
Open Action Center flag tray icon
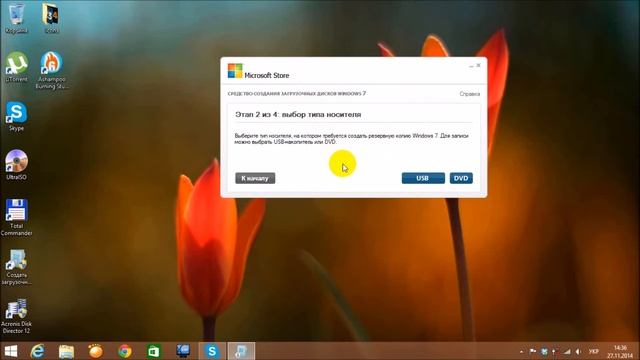pos(533,351)
